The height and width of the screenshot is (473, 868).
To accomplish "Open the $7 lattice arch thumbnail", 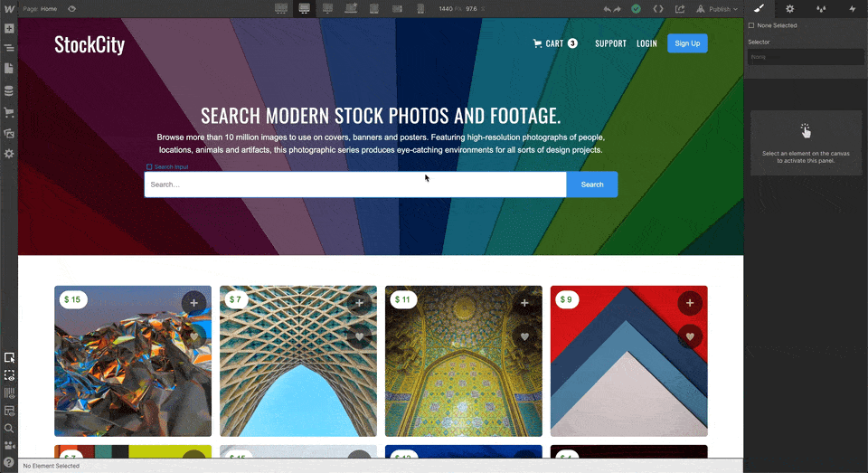I will click(x=298, y=361).
